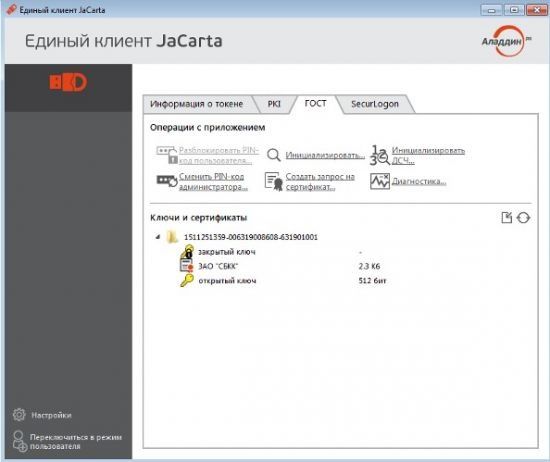
Task: Select the ЗАО "СБКК" certificate entry
Action: pyautogui.click(x=218, y=266)
